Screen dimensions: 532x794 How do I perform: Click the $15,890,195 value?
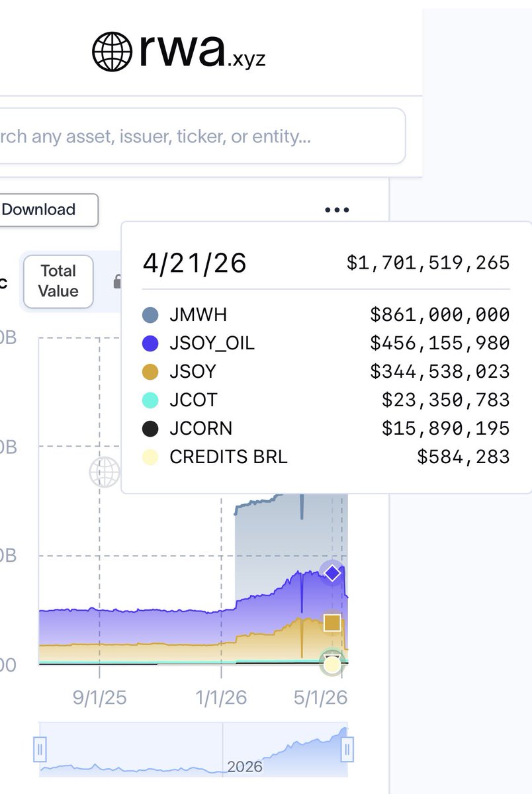tap(446, 429)
